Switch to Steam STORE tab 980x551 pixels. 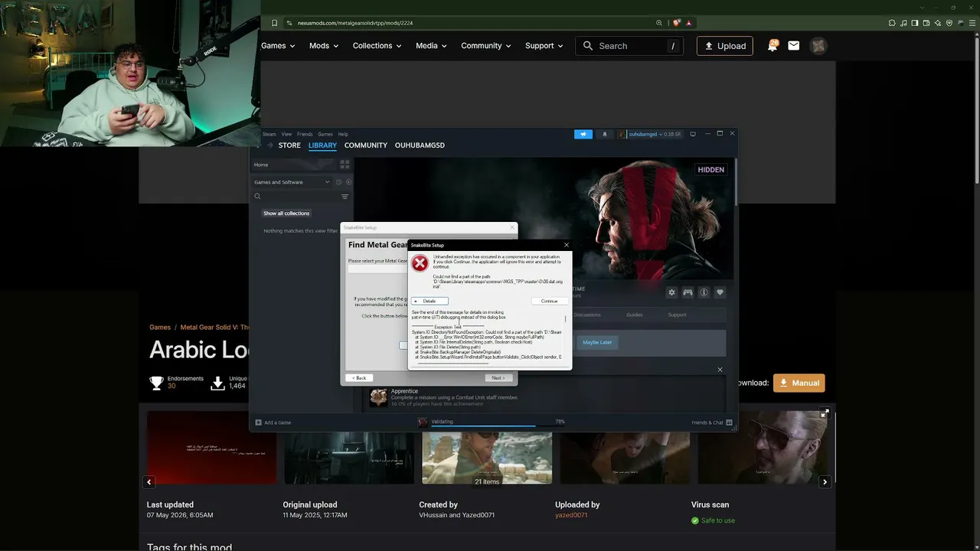[x=289, y=145]
